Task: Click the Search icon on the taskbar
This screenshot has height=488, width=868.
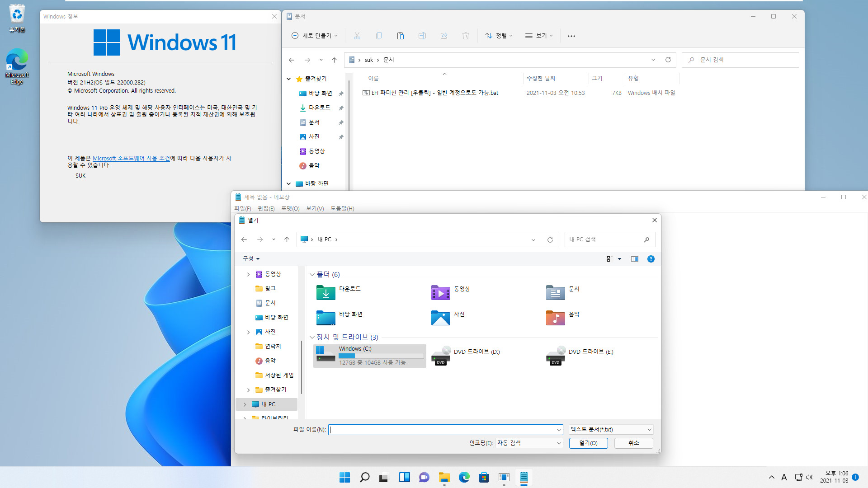Action: 364,477
